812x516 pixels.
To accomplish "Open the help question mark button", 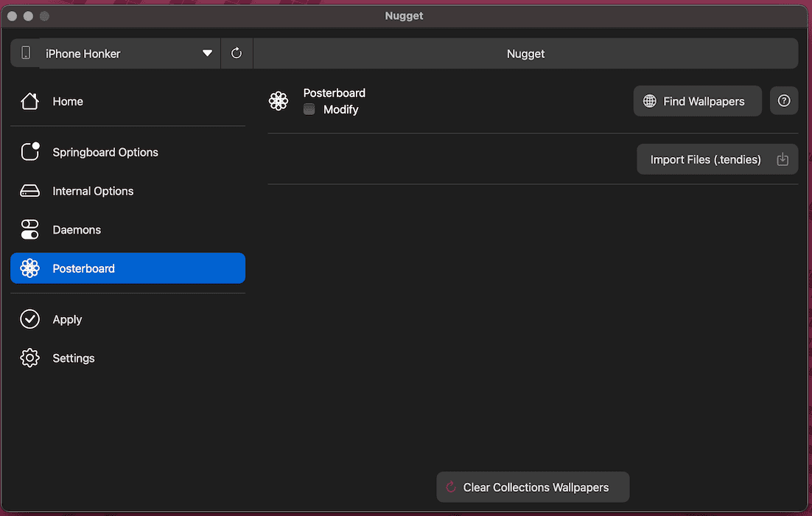I will coord(784,101).
